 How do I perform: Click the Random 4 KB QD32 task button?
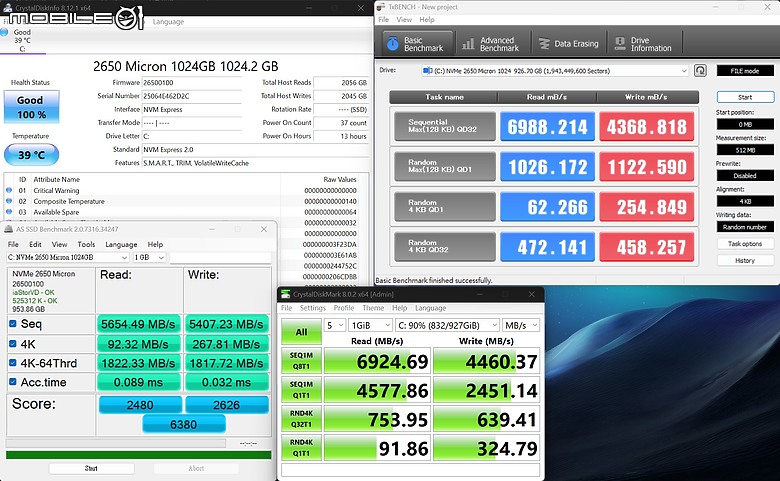[x=445, y=247]
